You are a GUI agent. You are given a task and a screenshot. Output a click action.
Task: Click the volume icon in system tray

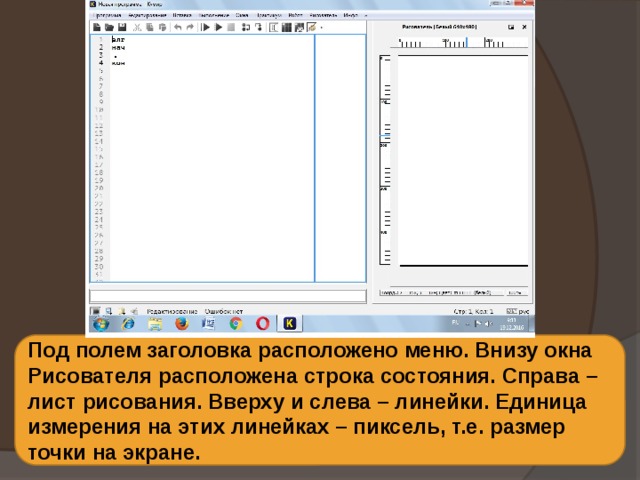(x=488, y=324)
